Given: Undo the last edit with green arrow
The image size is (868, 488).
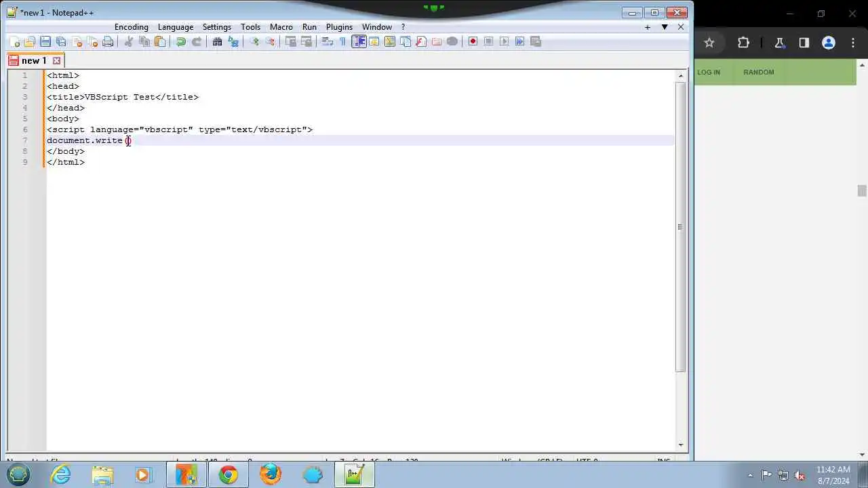Looking at the screenshot, I should click(180, 41).
